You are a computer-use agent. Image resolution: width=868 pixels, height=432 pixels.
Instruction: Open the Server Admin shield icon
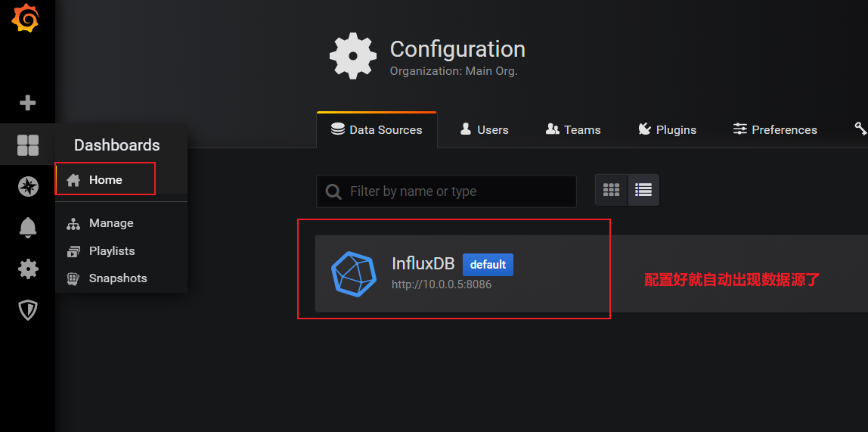pos(28,309)
